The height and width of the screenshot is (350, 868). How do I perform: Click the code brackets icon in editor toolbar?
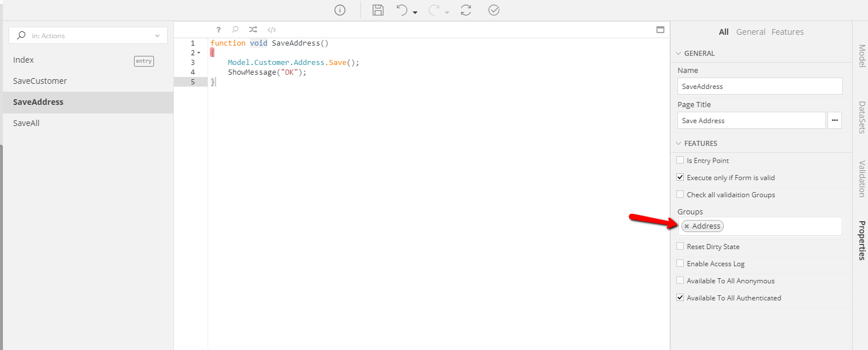click(272, 30)
